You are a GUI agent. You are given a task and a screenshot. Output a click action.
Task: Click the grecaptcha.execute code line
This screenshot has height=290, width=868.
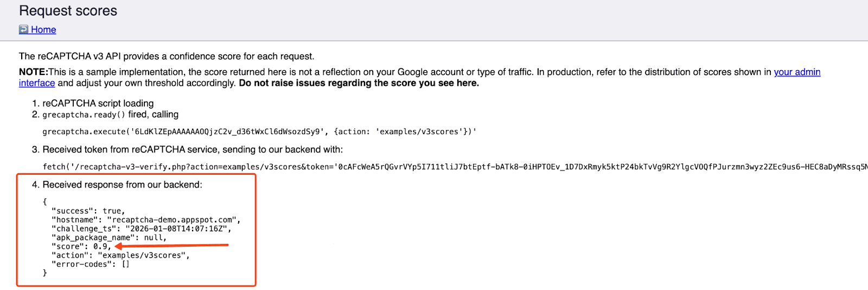pyautogui.click(x=259, y=132)
